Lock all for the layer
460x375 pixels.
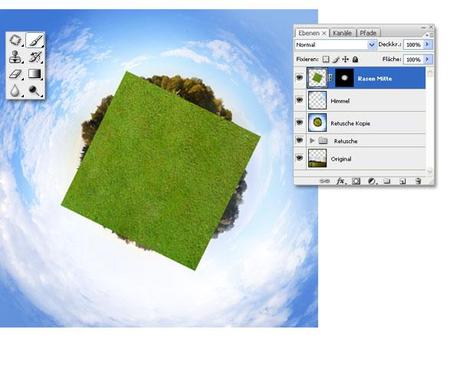coord(355,59)
